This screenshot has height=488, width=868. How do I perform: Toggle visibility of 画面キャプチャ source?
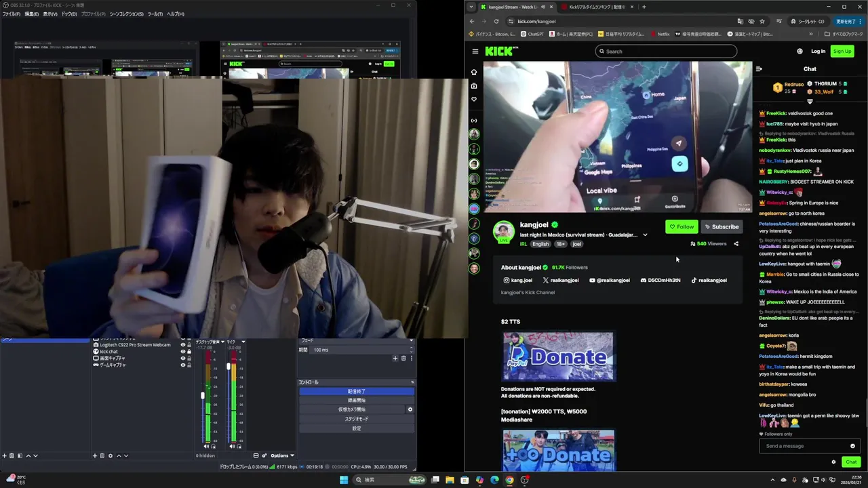click(182, 358)
